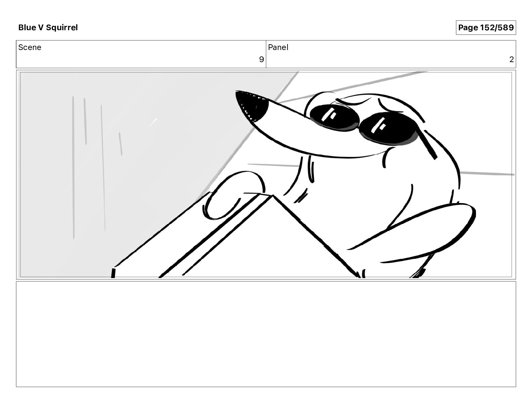Click the empty notes box below panel
The width and height of the screenshot is (532, 411).
tap(266, 334)
